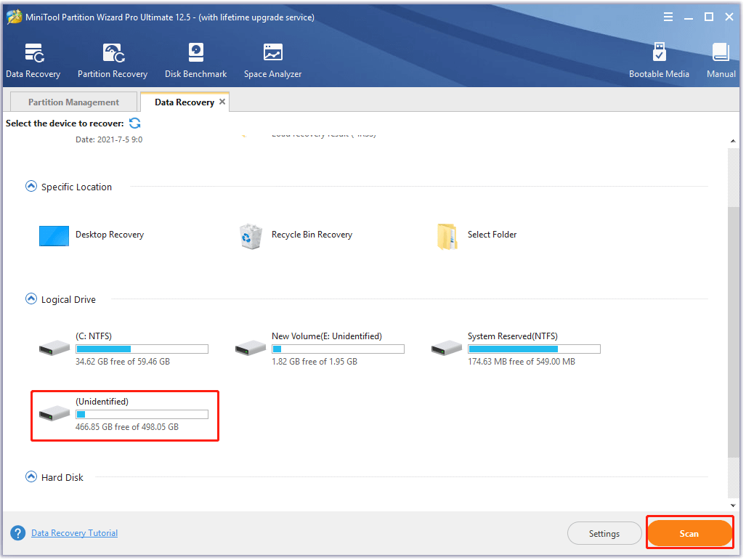Start the scan with Scan button
This screenshot has width=746, height=560.
coord(689,533)
